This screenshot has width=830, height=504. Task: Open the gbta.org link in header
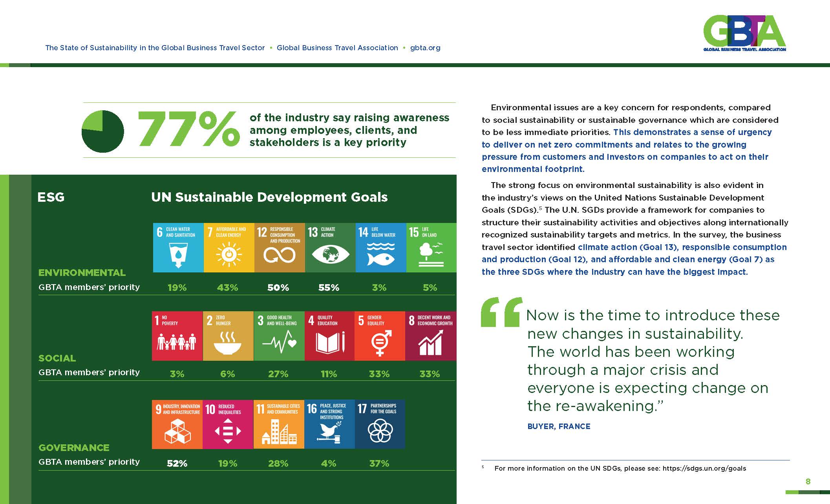425,48
